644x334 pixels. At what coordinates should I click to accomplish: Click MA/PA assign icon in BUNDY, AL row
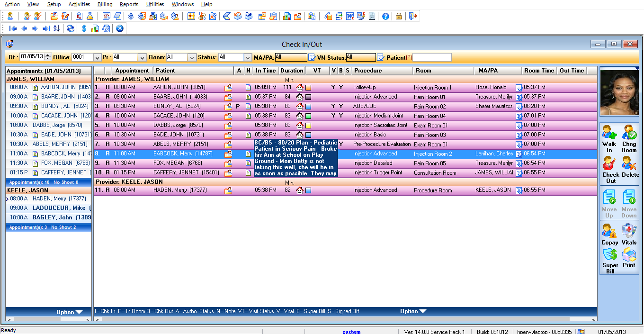tap(519, 106)
